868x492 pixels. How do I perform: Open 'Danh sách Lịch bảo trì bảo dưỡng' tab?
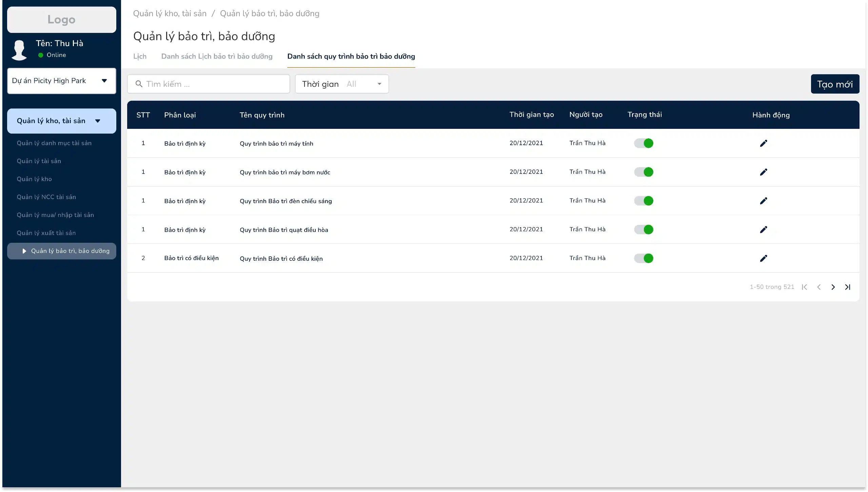tap(217, 57)
